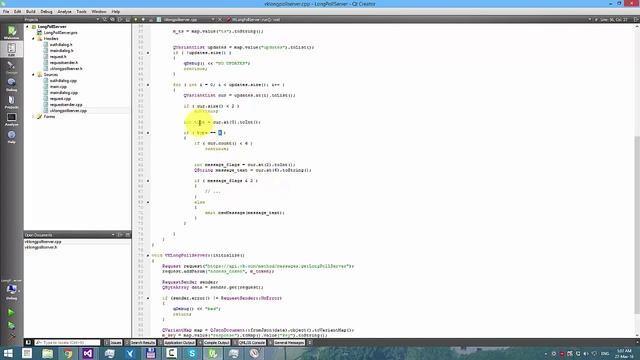
Task: Open the Tools menu
Action: [82, 12]
